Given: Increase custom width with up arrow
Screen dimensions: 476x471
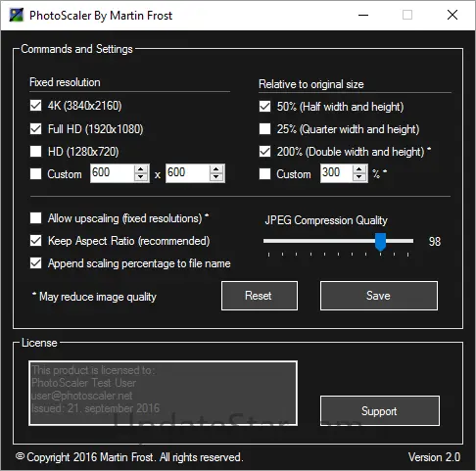Looking at the screenshot, I should pos(141,169).
